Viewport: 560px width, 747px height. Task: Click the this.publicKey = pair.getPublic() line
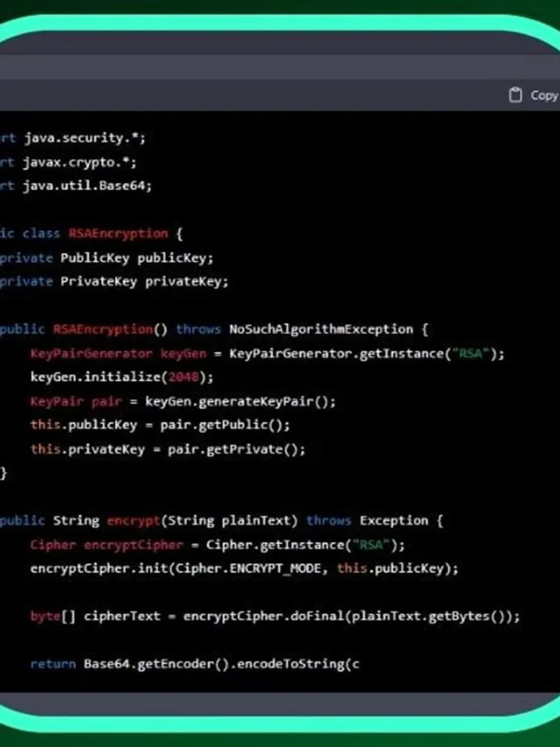(x=160, y=425)
